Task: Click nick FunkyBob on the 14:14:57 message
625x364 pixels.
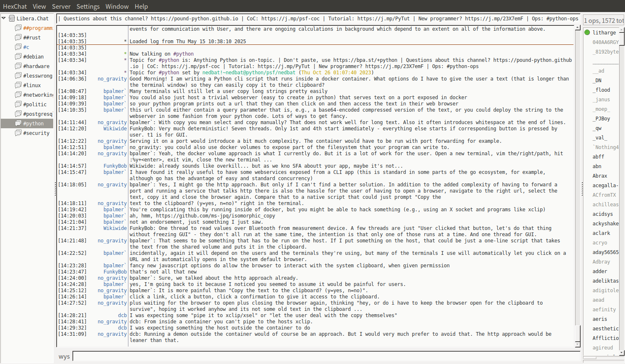Action: tap(115, 166)
